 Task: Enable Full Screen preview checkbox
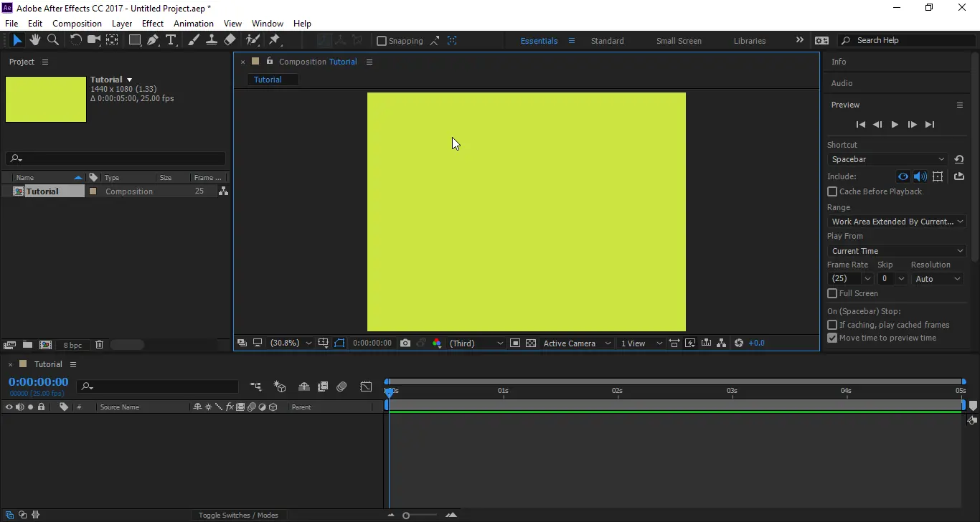tap(832, 293)
